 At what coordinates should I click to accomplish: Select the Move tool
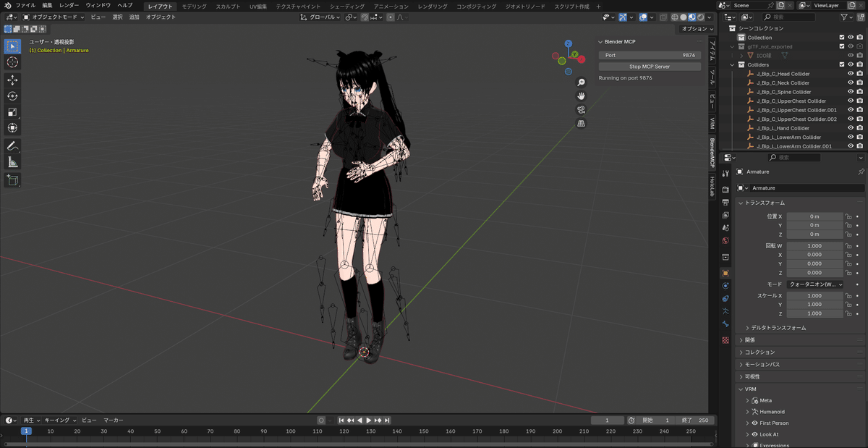pos(12,80)
